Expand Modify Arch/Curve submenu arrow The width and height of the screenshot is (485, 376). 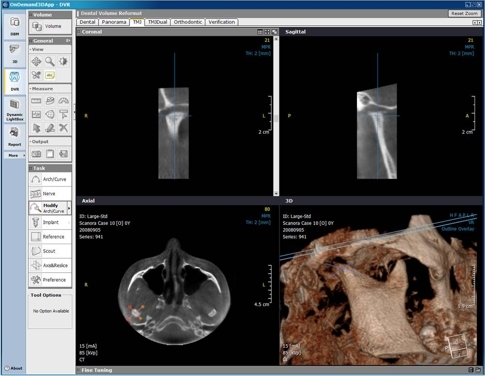pos(69,208)
